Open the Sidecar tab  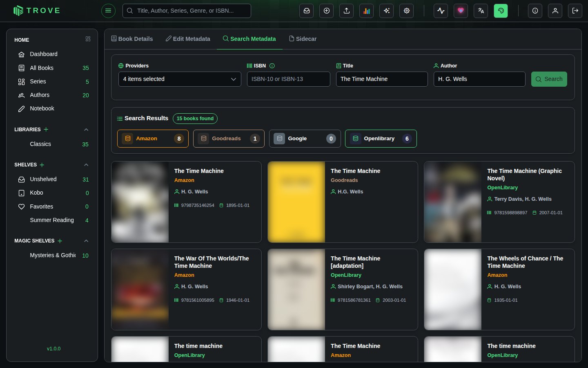[x=303, y=39]
